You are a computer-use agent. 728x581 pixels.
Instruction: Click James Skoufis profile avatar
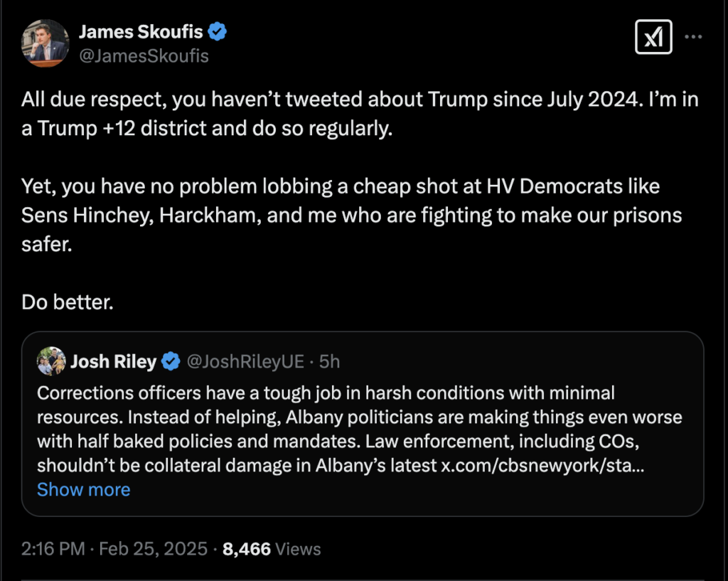(x=45, y=43)
